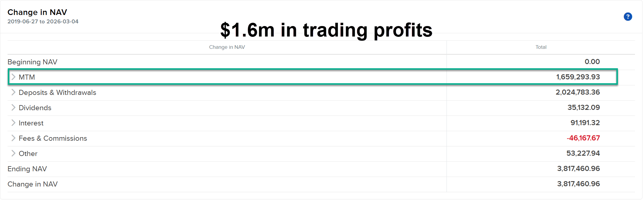Image resolution: width=644 pixels, height=200 pixels.
Task: Expand the Other row chevron
Action: coord(13,153)
